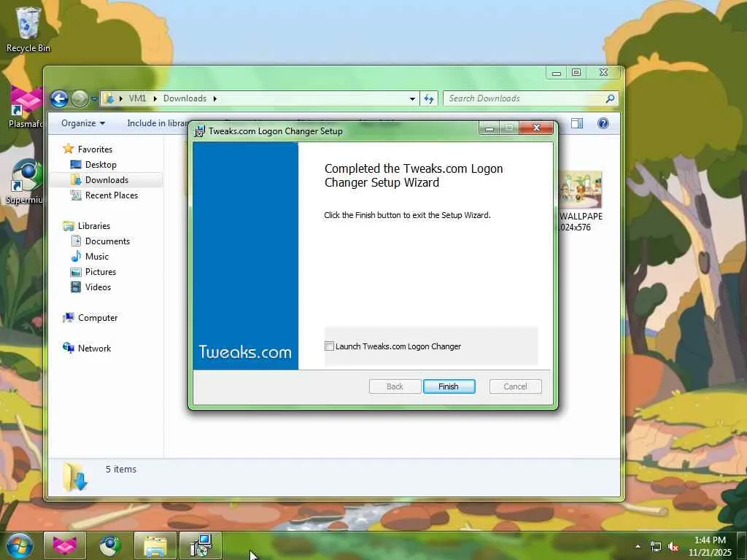
Task: Go back in Explorer with the Back arrow
Action: [x=59, y=99]
